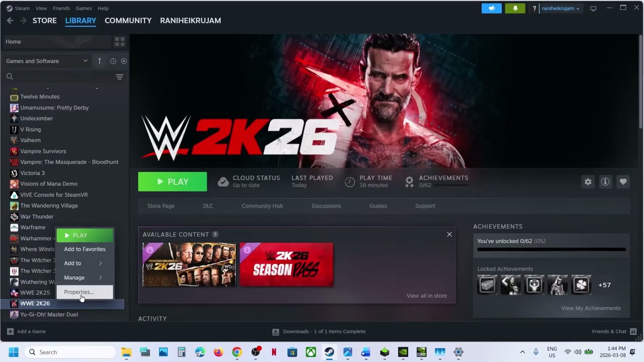The image size is (644, 362).
Task: Open the Support link
Action: (425, 206)
